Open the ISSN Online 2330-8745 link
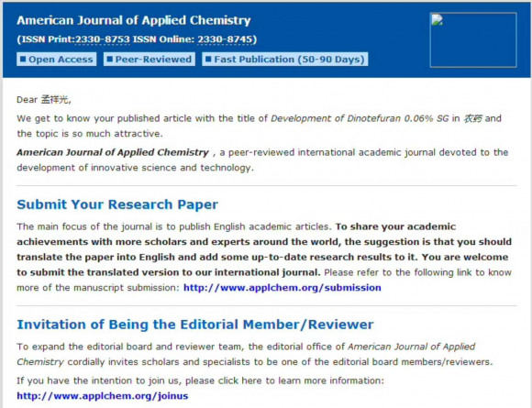The width and height of the screenshot is (532, 408). point(226,39)
